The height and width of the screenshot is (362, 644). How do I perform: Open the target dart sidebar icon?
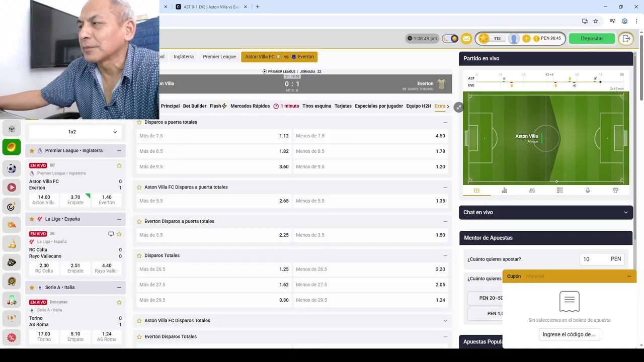12,207
